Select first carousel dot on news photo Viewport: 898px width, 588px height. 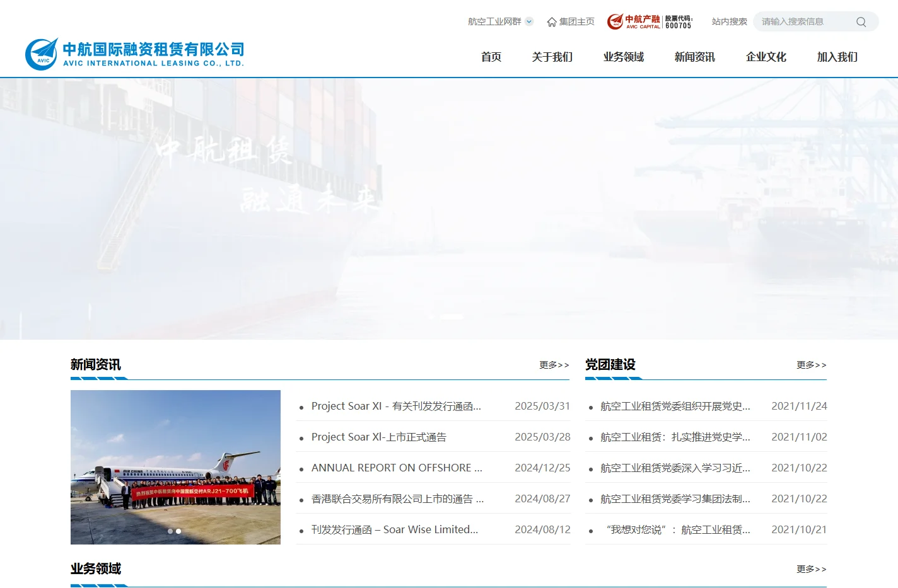(x=170, y=531)
